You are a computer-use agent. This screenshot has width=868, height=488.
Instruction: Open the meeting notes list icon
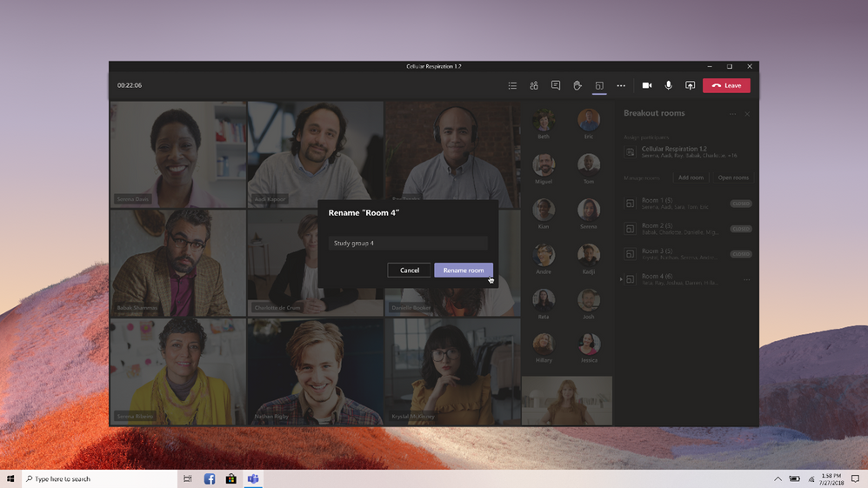click(512, 85)
